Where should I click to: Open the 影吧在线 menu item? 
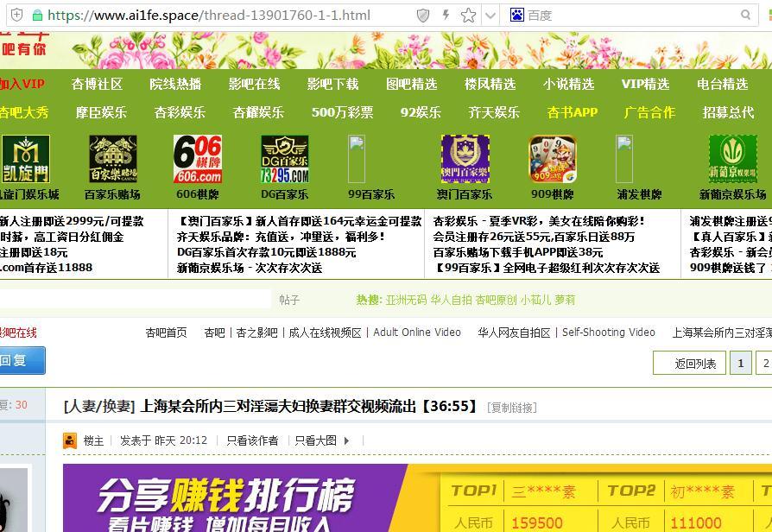point(254,85)
